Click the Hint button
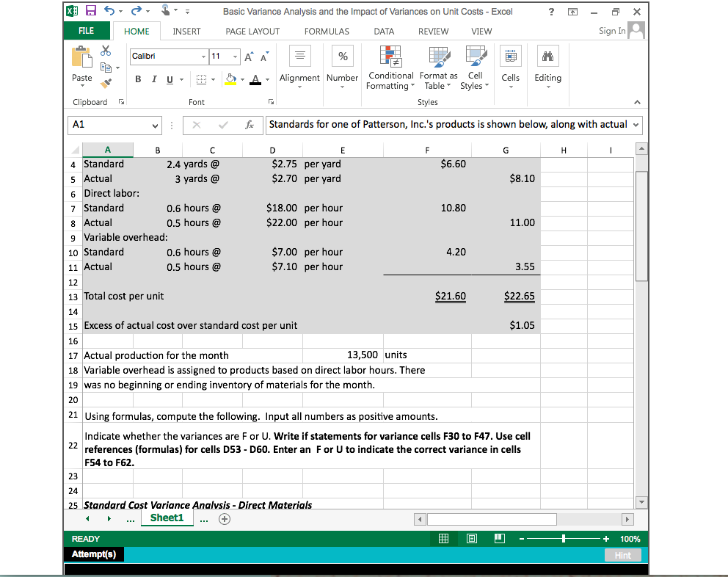The width and height of the screenshot is (728, 577). [622, 555]
